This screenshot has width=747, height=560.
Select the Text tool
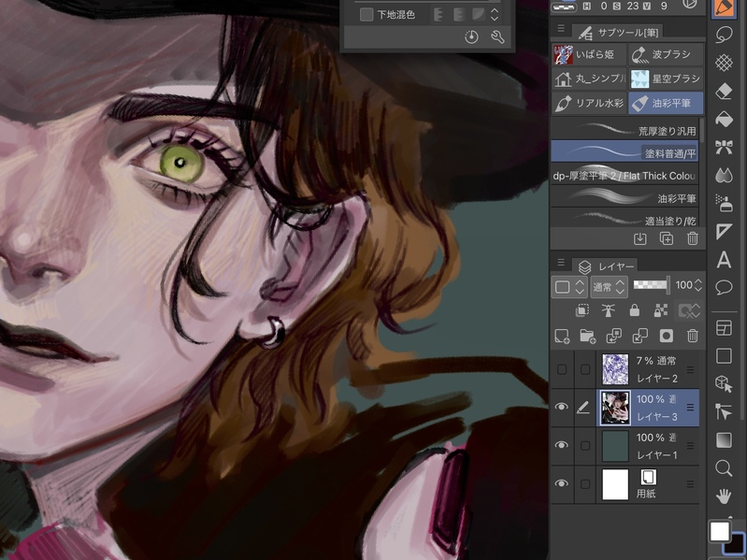[724, 260]
